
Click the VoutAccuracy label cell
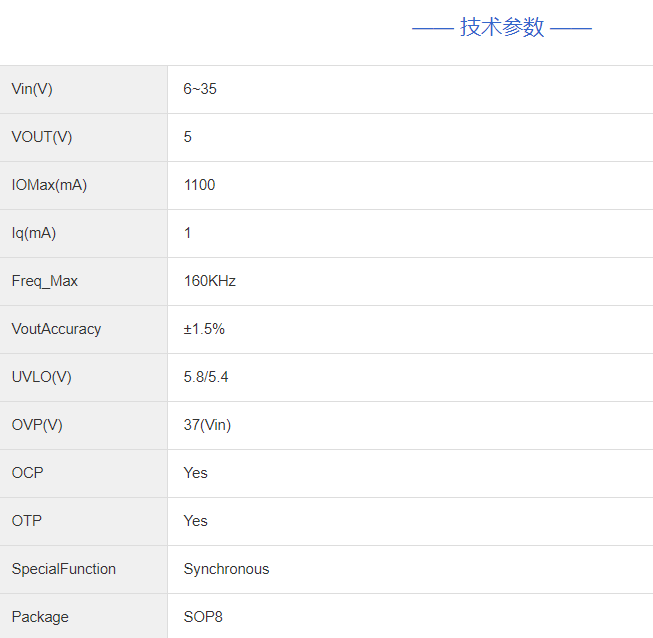pos(56,329)
